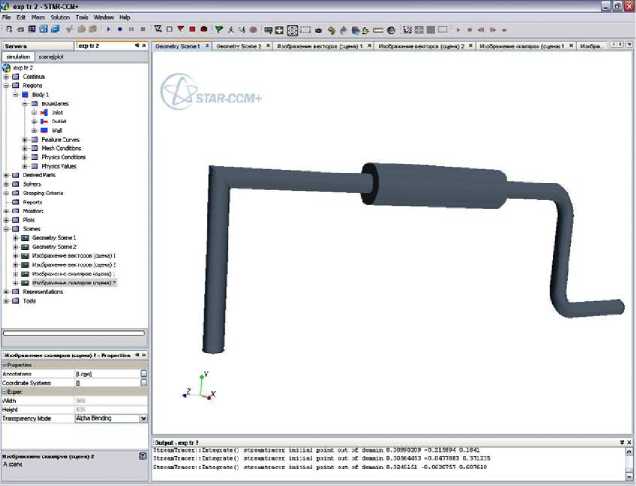Click the blue Body 1 region icon

pos(25,95)
